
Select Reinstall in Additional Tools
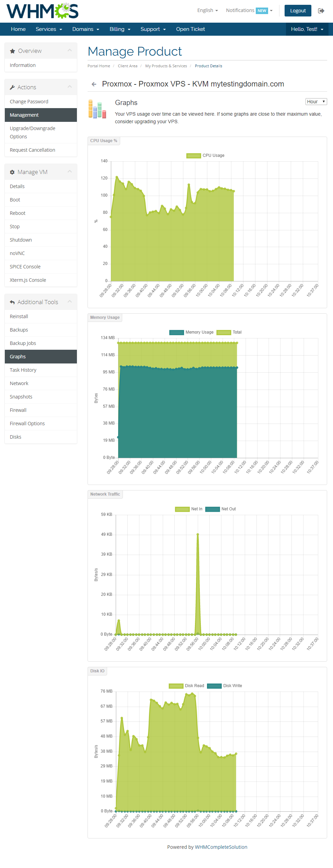tap(41, 316)
